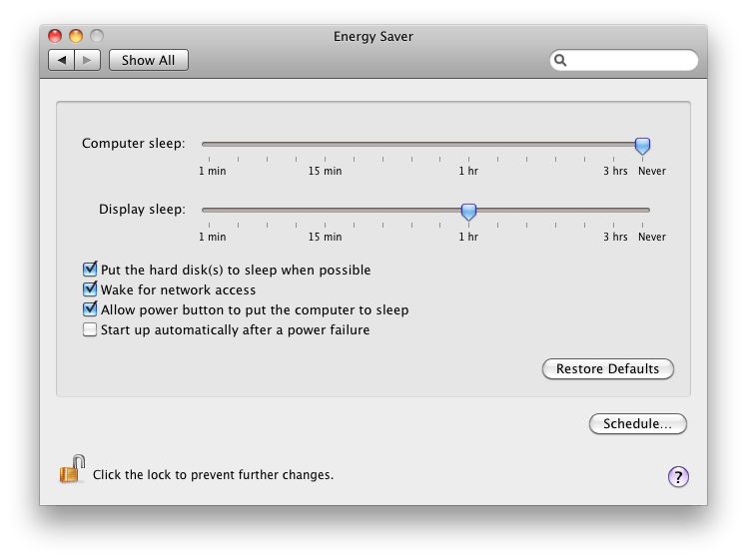Click Restore Defaults button

click(608, 368)
